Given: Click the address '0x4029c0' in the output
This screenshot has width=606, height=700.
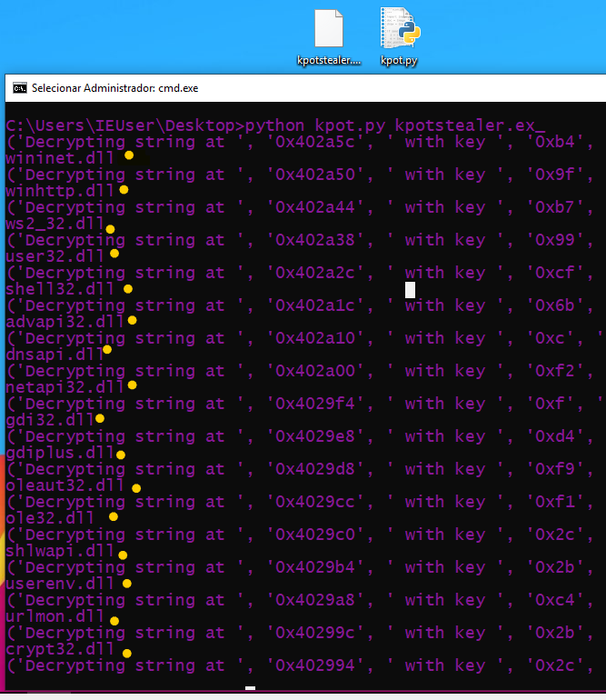Looking at the screenshot, I should pos(315,535).
